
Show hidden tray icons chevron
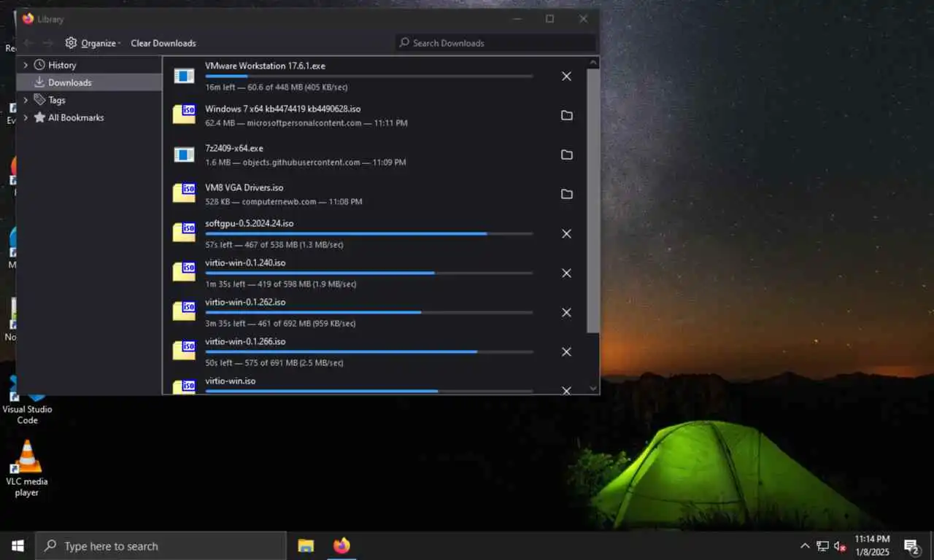click(805, 546)
